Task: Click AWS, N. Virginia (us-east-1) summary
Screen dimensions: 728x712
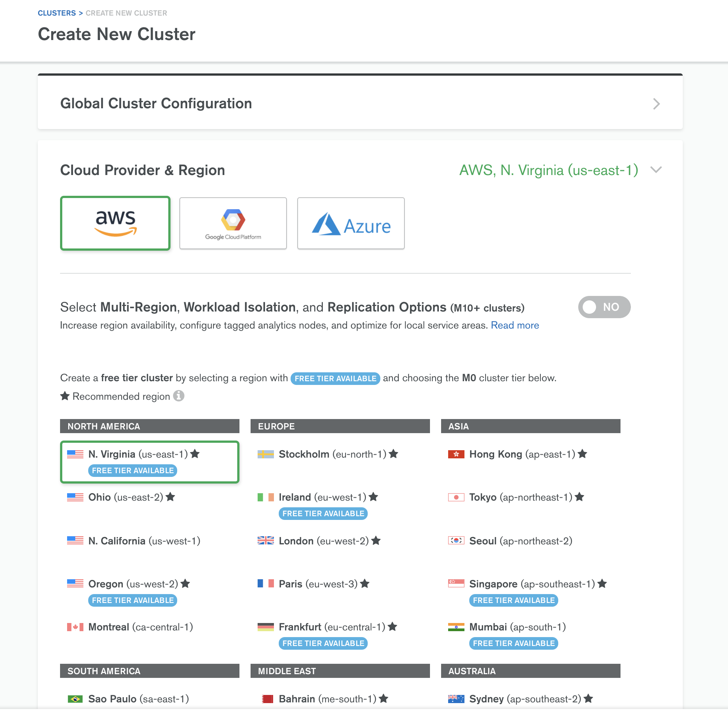Action: [x=548, y=171]
